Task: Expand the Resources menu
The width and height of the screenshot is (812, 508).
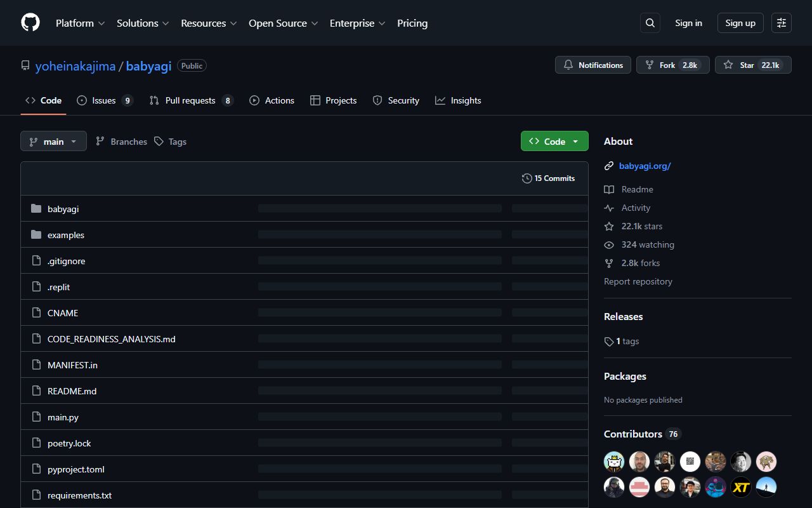Action: pyautogui.click(x=204, y=23)
